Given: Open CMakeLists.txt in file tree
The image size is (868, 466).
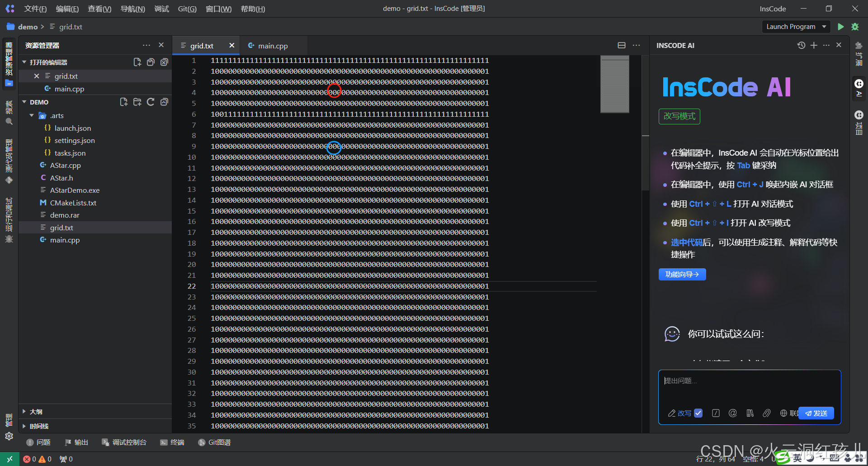Looking at the screenshot, I should click(x=73, y=203).
